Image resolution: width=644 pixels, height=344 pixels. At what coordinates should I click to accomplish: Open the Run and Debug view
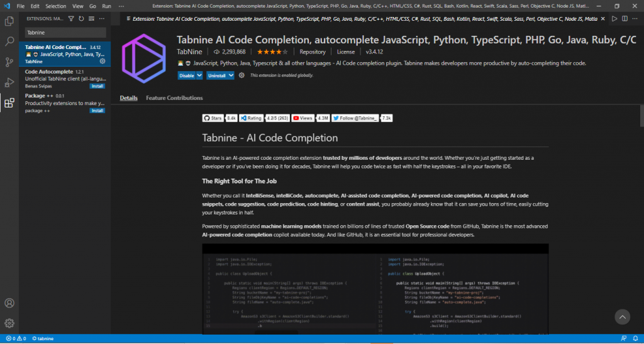9,82
